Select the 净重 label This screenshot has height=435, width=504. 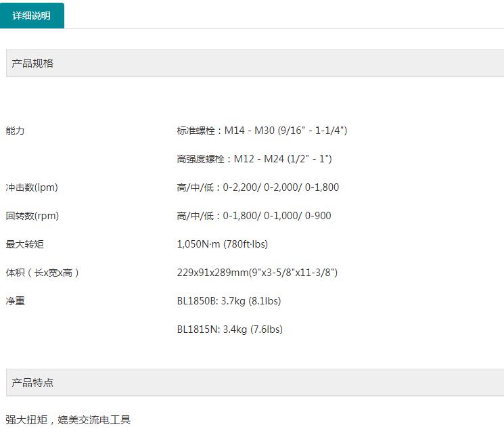point(15,301)
